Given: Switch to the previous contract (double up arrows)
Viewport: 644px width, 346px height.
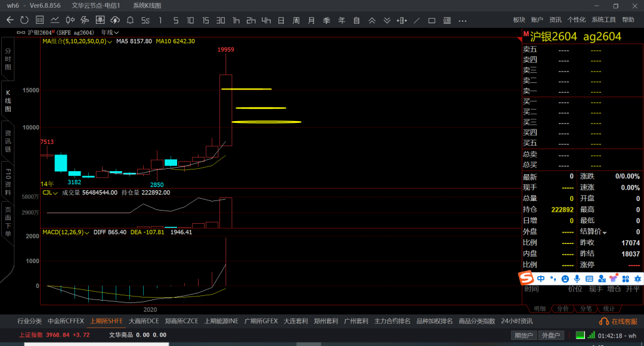Looking at the screenshot, I should [371, 20].
